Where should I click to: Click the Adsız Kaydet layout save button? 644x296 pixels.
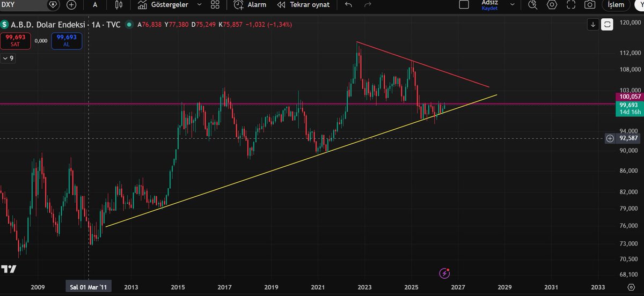pyautogui.click(x=489, y=5)
